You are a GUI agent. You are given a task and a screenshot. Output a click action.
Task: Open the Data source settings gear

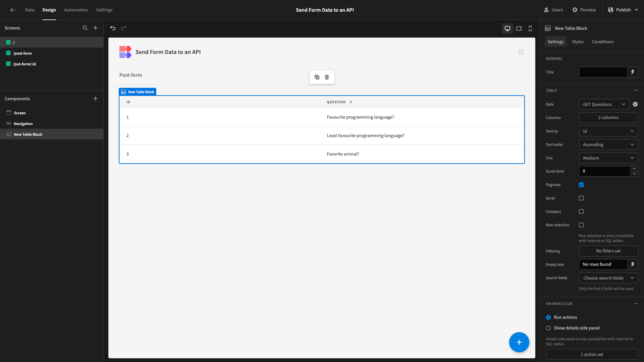pos(635,104)
